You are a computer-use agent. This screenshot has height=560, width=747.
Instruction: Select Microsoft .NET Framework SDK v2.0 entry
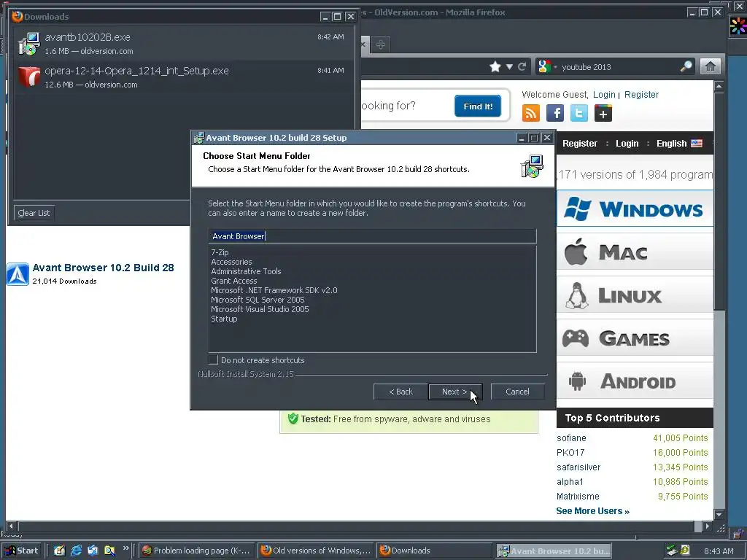(274, 290)
